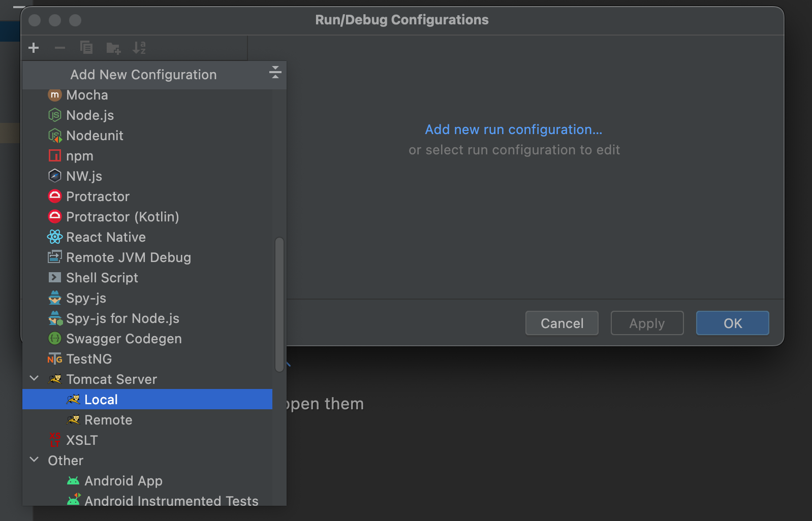Click the Android App robot icon
Screen dimensions: 812x521
(x=73, y=481)
